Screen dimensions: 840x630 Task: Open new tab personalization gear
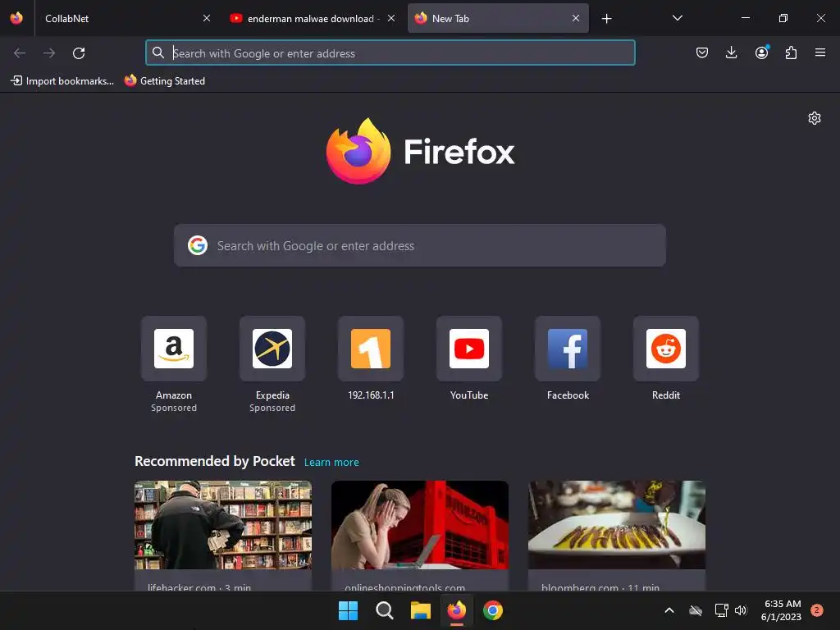[815, 118]
